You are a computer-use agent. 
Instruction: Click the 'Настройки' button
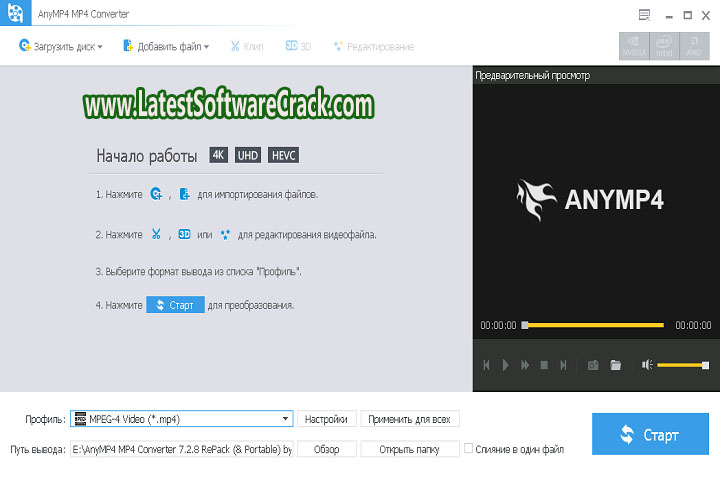click(326, 419)
